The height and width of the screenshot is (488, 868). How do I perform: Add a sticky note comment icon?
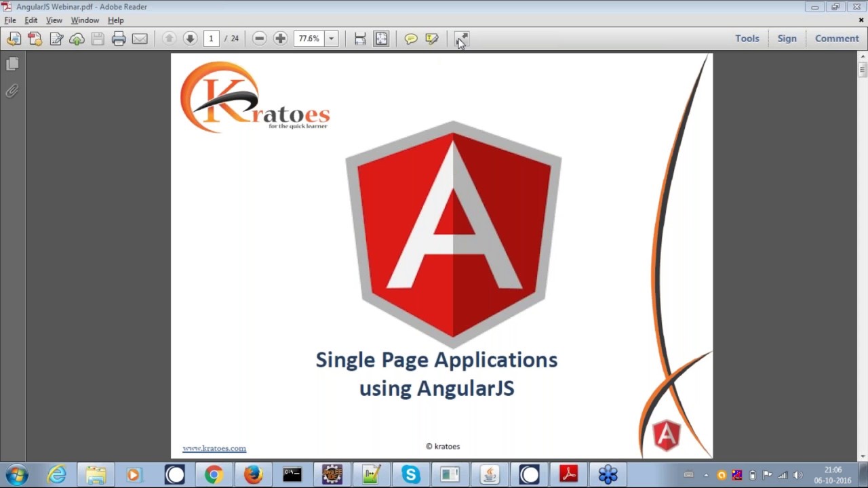(x=411, y=39)
